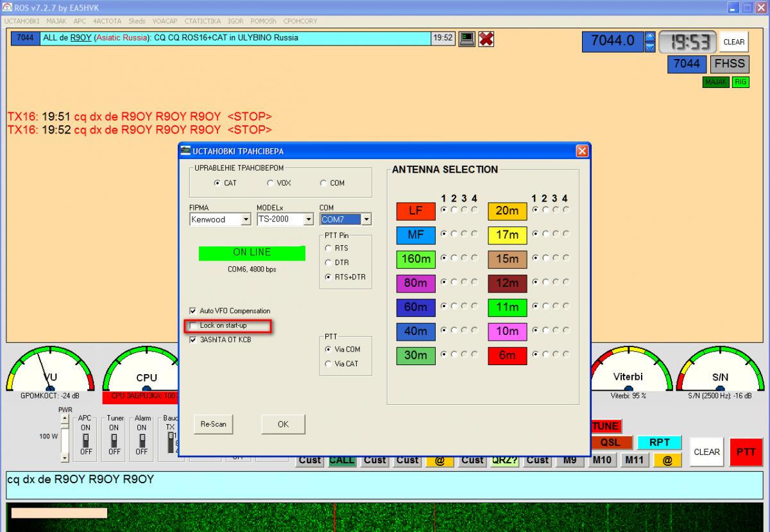Select the VOX transceiver control option
The height and width of the screenshot is (532, 770).
[x=270, y=183]
